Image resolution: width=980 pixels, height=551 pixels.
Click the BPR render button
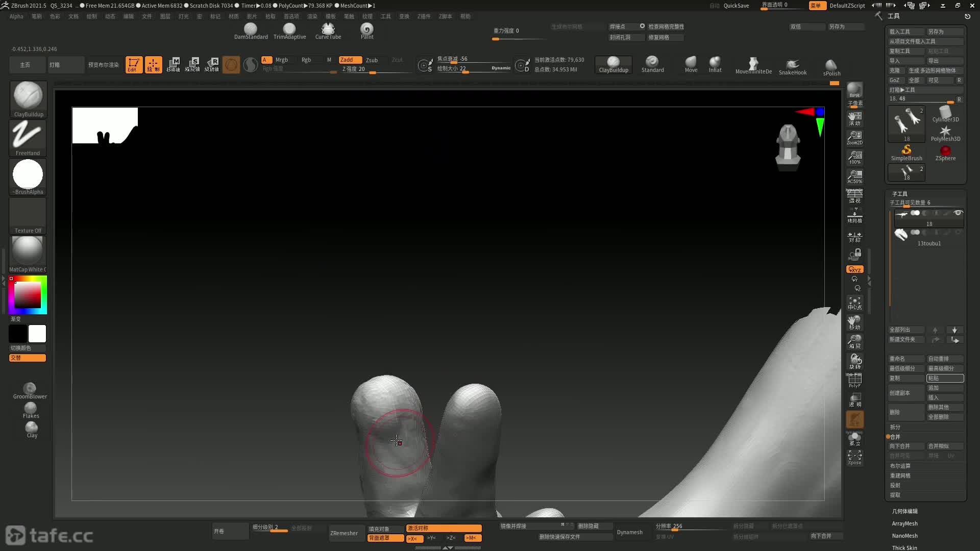[854, 90]
